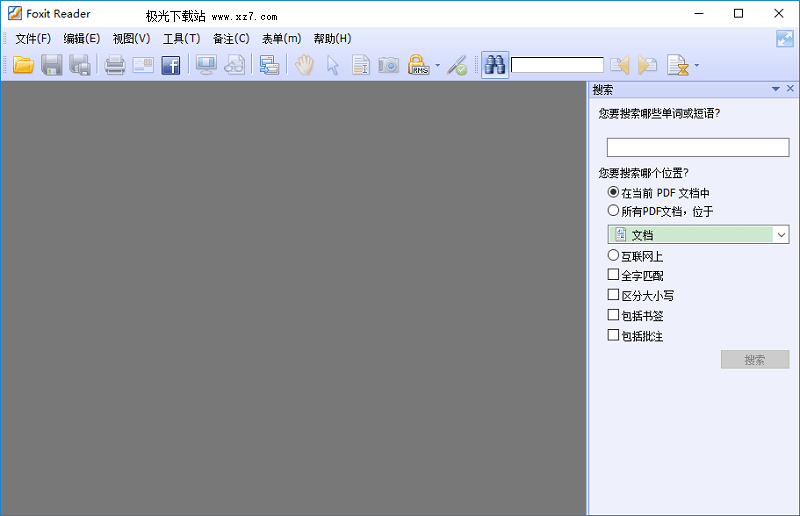The height and width of the screenshot is (516, 800).
Task: Open the 文档 folder location dropdown
Action: point(698,235)
